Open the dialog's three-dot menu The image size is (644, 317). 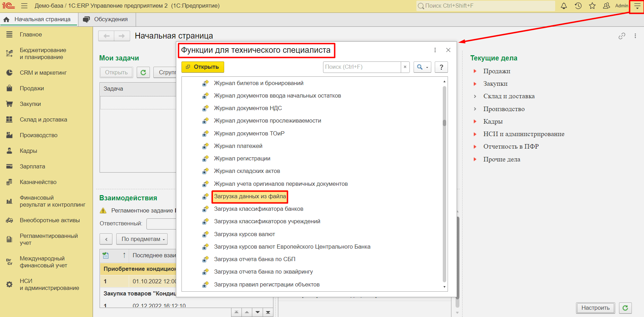point(435,50)
